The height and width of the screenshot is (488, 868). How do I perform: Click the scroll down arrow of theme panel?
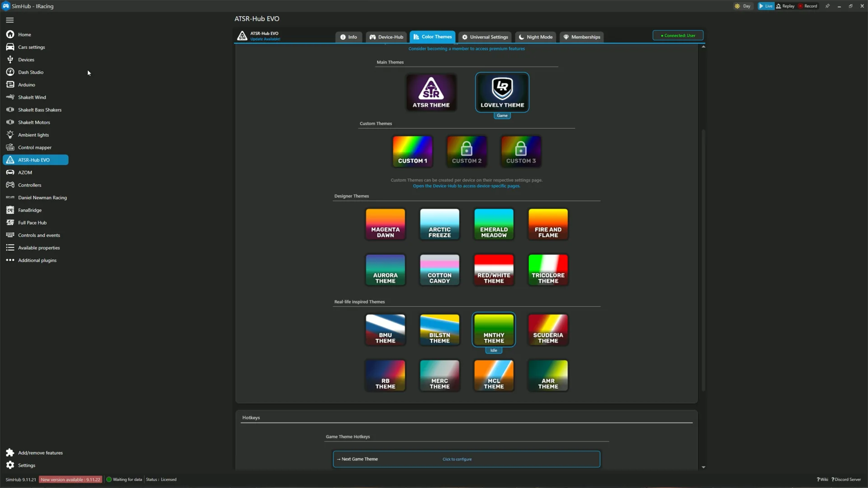(703, 467)
